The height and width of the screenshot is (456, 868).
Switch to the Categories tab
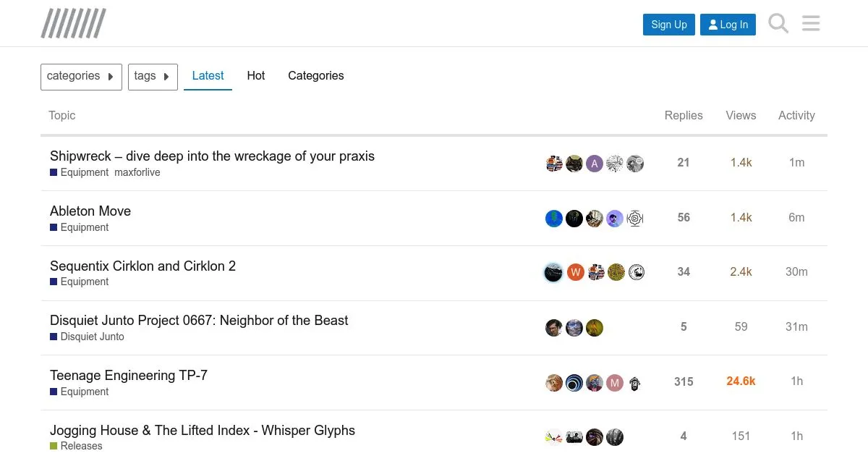click(x=316, y=76)
